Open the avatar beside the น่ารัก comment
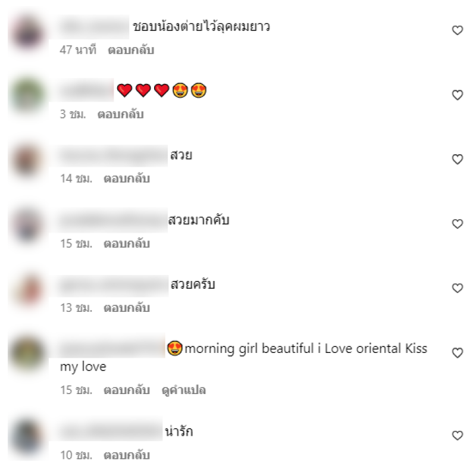Viewport: 476px width, 472px height. tap(28, 437)
